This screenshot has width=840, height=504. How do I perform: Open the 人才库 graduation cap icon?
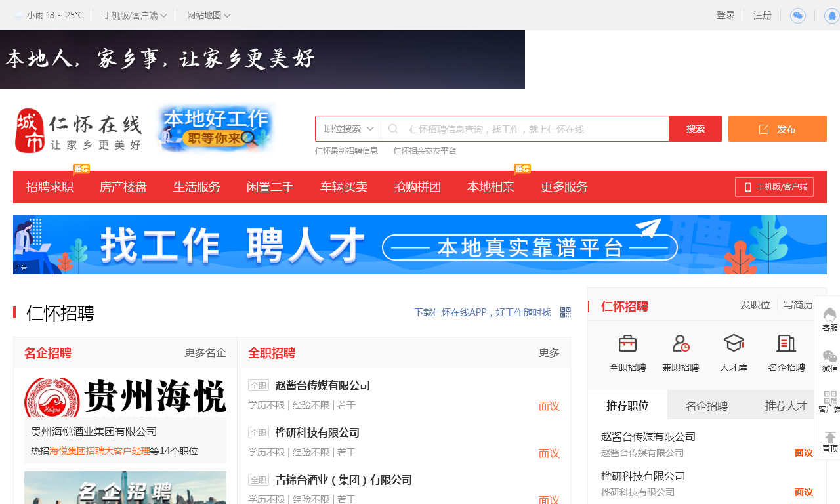point(733,343)
